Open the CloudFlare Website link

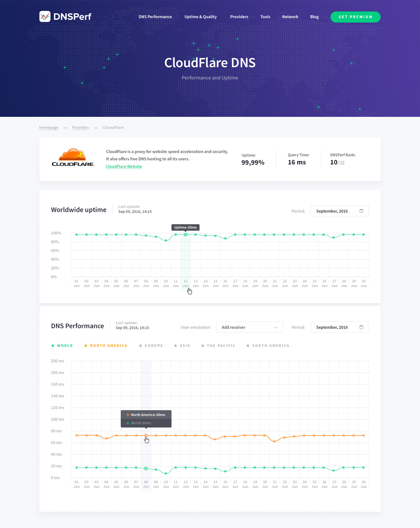click(124, 166)
